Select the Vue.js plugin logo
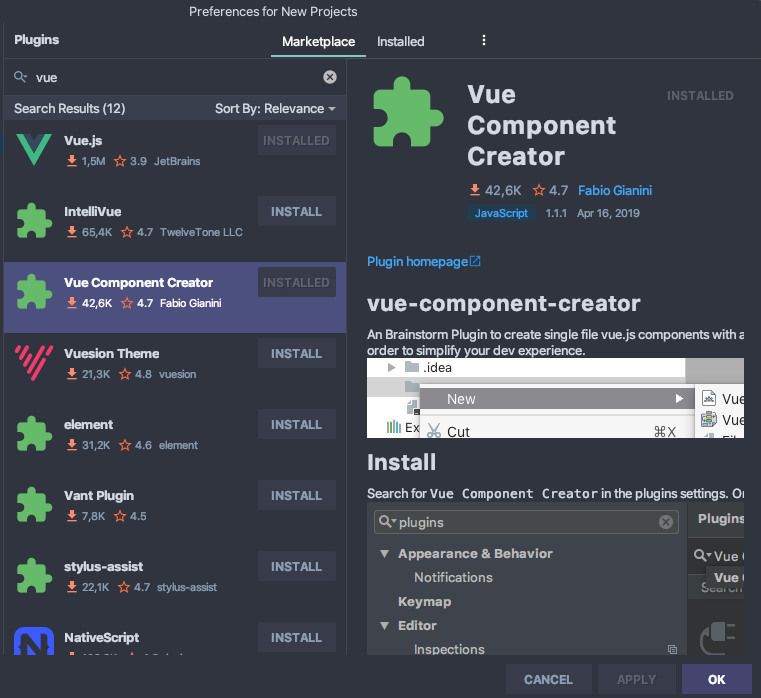 click(x=33, y=150)
